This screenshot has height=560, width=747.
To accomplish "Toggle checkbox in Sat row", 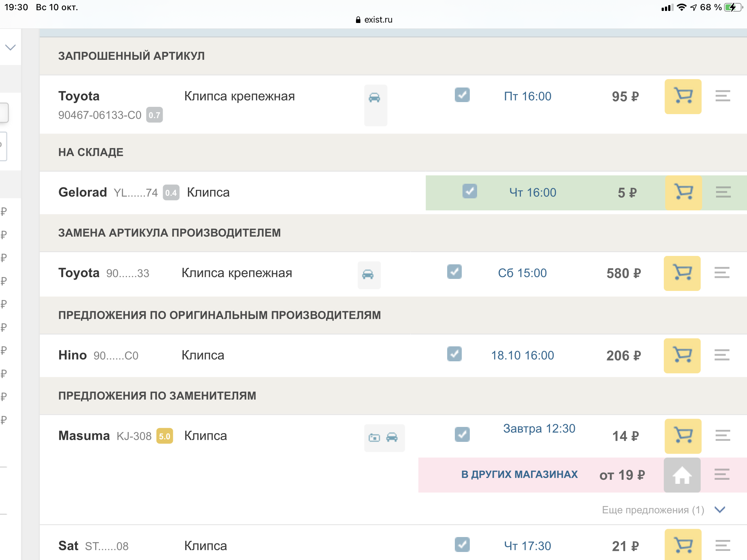I will [462, 545].
